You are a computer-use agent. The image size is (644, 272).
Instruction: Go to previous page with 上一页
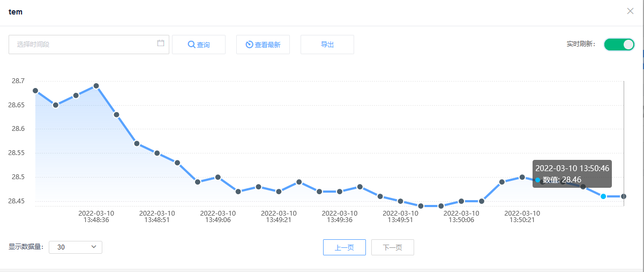(x=344, y=247)
